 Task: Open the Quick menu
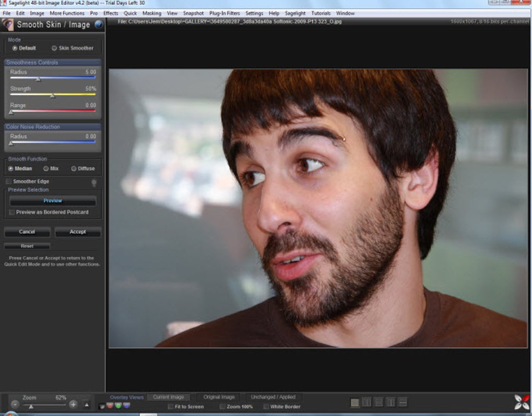coord(130,13)
